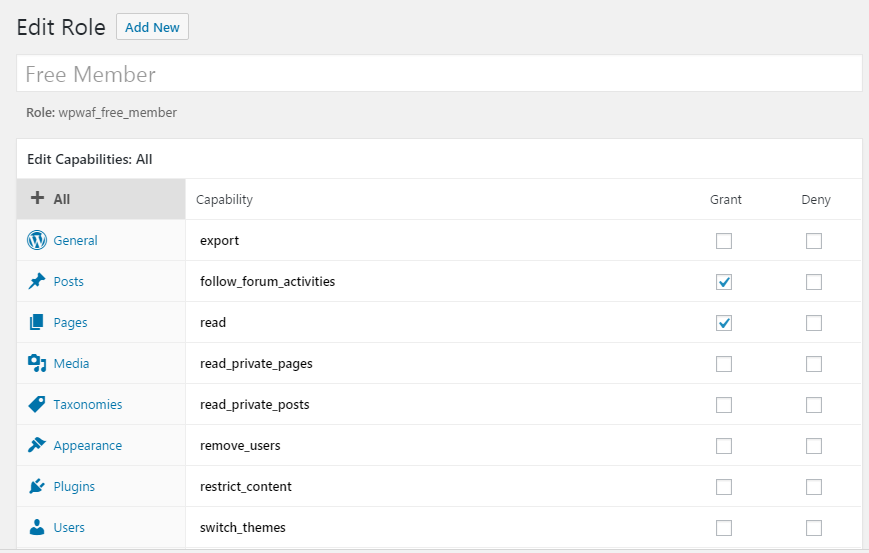Enable Grant checkbox for export

click(724, 241)
